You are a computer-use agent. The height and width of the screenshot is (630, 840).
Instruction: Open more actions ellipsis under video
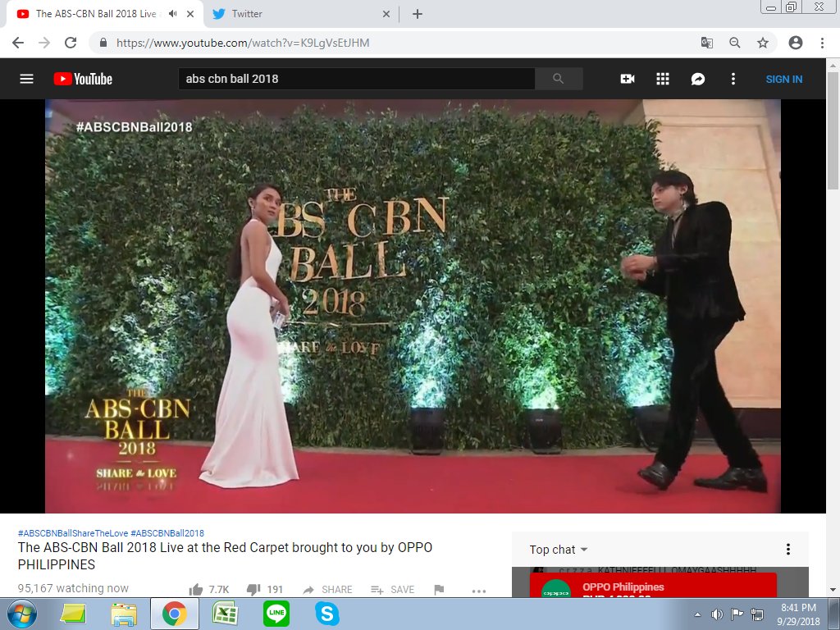[479, 591]
